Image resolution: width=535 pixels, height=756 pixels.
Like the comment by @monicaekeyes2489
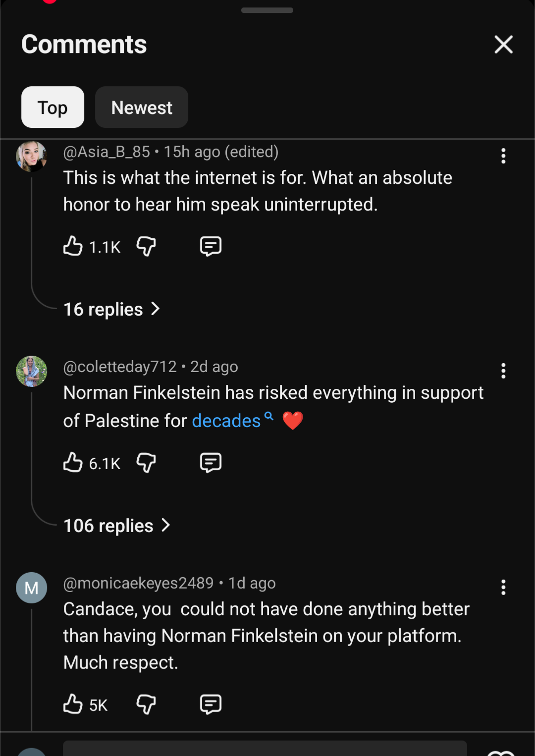pyautogui.click(x=73, y=703)
